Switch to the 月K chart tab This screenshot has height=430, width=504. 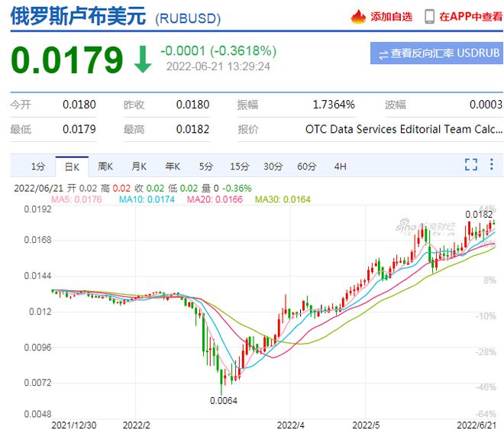coord(139,167)
